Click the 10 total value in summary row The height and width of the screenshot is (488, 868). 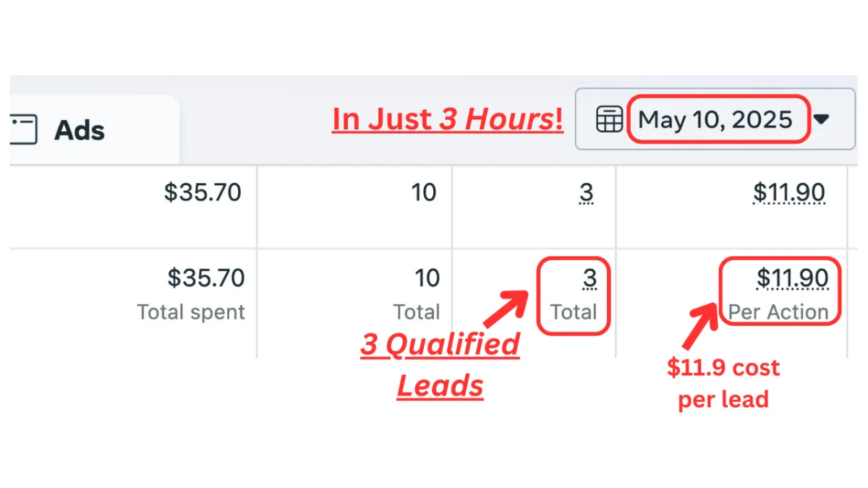click(427, 278)
